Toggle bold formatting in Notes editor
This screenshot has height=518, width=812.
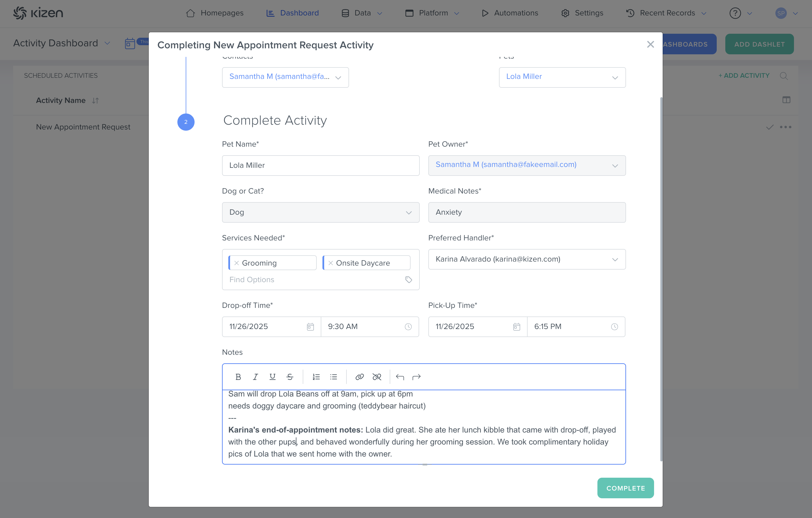[x=238, y=377]
